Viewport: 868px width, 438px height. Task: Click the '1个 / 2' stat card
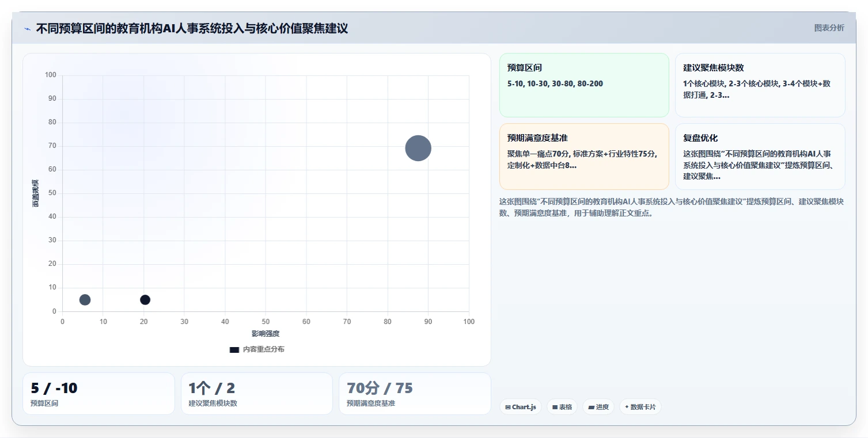tap(257, 394)
